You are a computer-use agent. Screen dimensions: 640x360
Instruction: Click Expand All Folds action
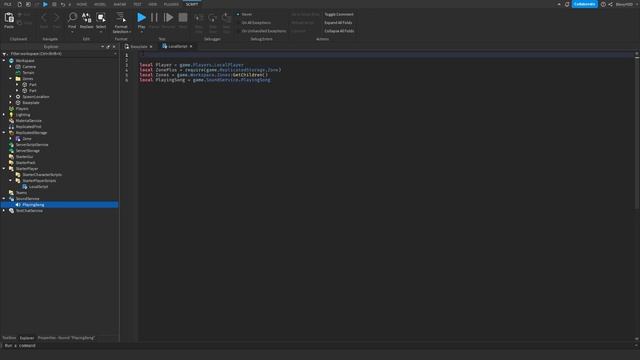tap(338, 23)
